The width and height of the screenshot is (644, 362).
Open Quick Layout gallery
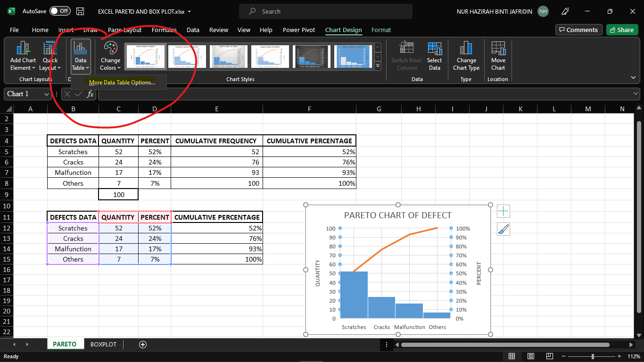tap(50, 56)
